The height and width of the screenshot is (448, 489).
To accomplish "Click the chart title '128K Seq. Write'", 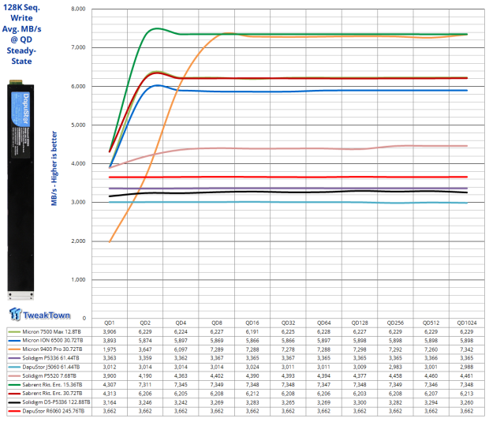I will tap(21, 13).
